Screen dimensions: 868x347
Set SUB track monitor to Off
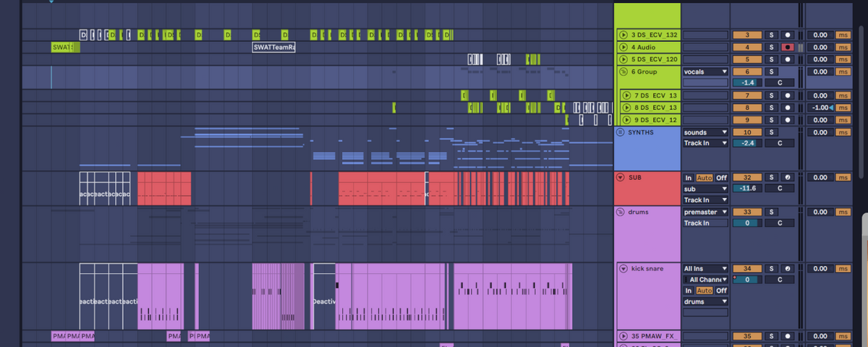click(721, 178)
